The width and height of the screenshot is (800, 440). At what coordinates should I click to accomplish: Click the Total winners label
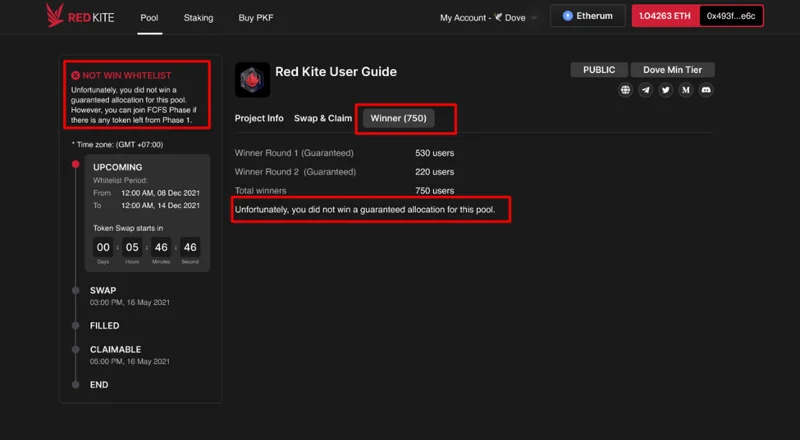260,191
